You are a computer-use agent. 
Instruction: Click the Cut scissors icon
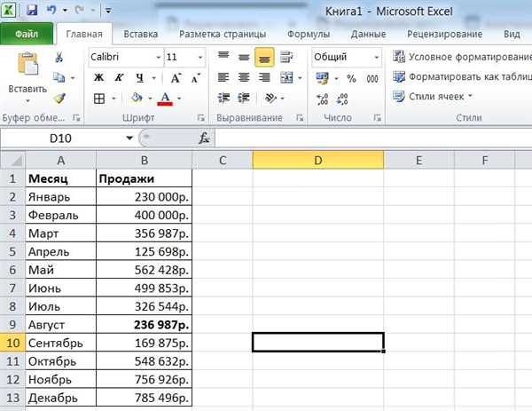pos(59,57)
